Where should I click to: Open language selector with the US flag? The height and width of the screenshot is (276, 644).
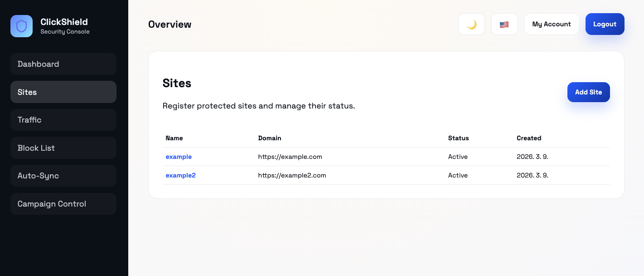pos(504,24)
